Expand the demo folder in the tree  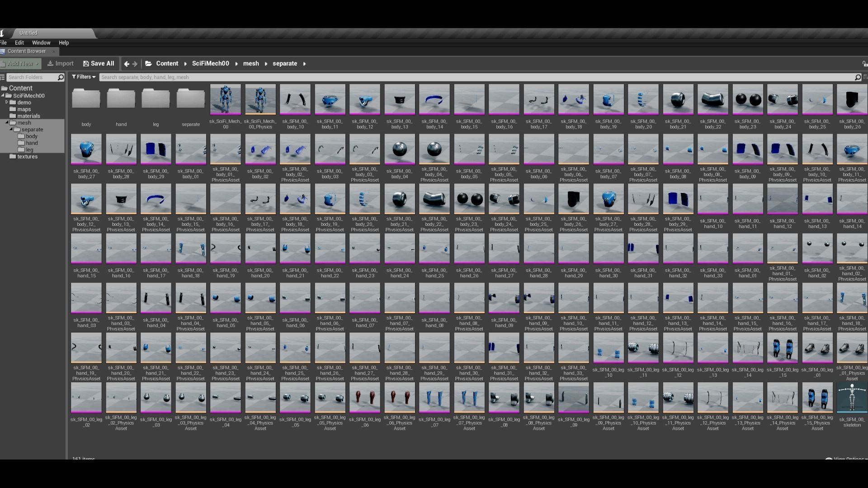click(x=7, y=103)
